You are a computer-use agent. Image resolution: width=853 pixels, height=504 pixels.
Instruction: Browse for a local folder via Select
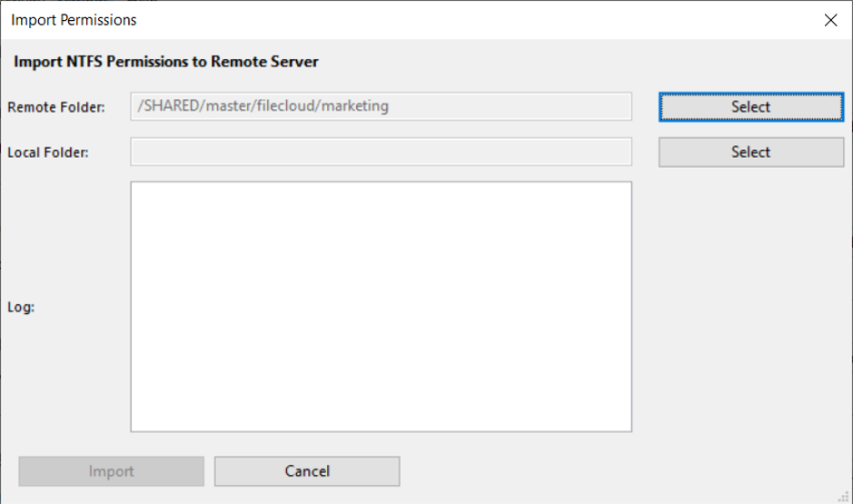click(x=750, y=152)
